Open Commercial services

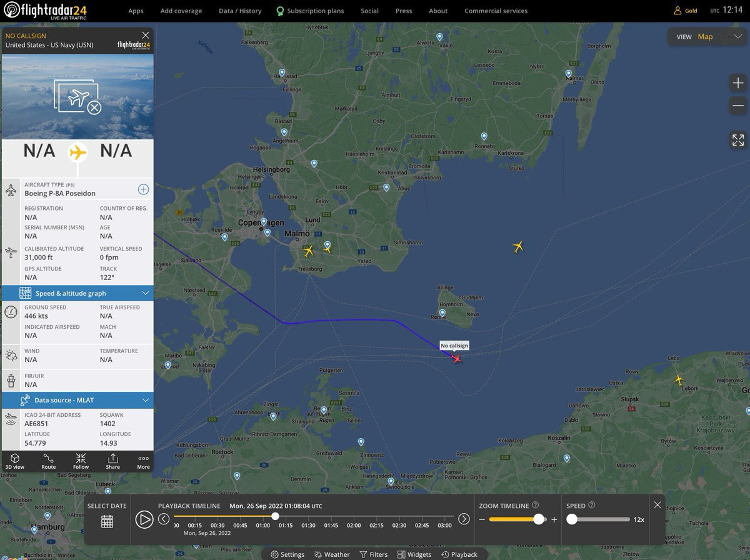point(496,11)
